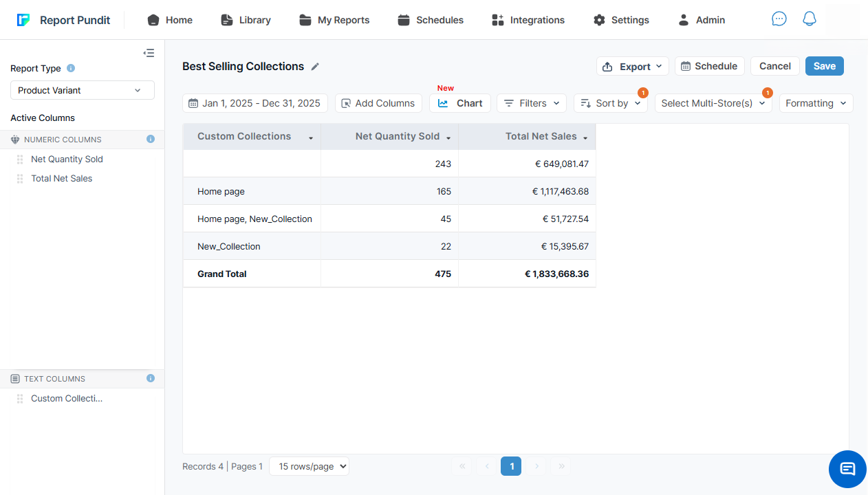Open the Formatting dropdown

click(816, 103)
